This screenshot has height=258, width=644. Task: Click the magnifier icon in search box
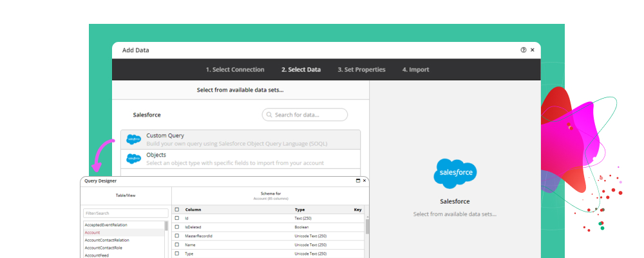click(269, 115)
